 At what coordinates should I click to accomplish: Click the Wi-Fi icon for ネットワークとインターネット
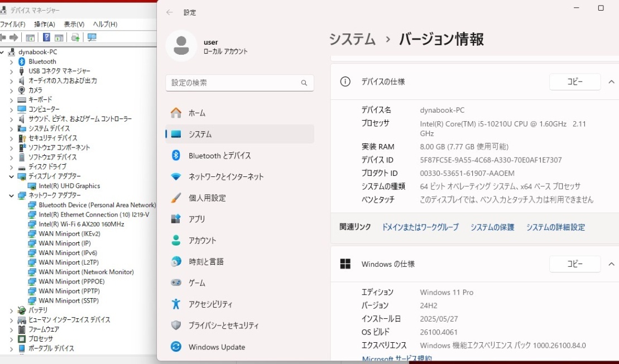click(x=176, y=176)
